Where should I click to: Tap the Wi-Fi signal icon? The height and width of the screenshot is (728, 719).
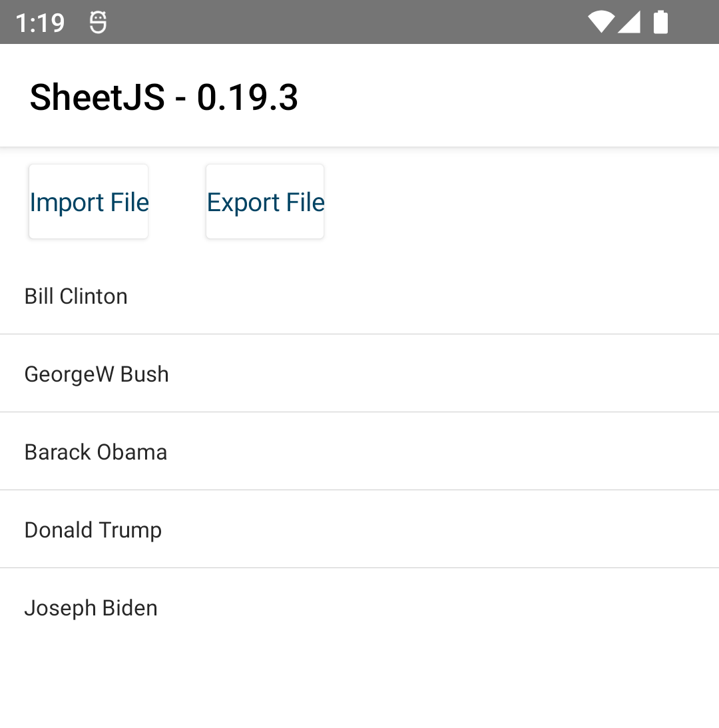(601, 22)
